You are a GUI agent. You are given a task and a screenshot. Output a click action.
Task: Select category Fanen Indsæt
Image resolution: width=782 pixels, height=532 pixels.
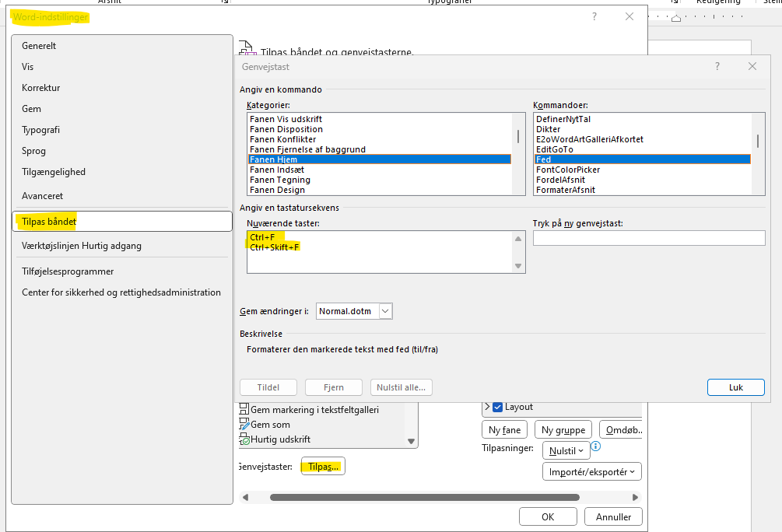pos(380,170)
